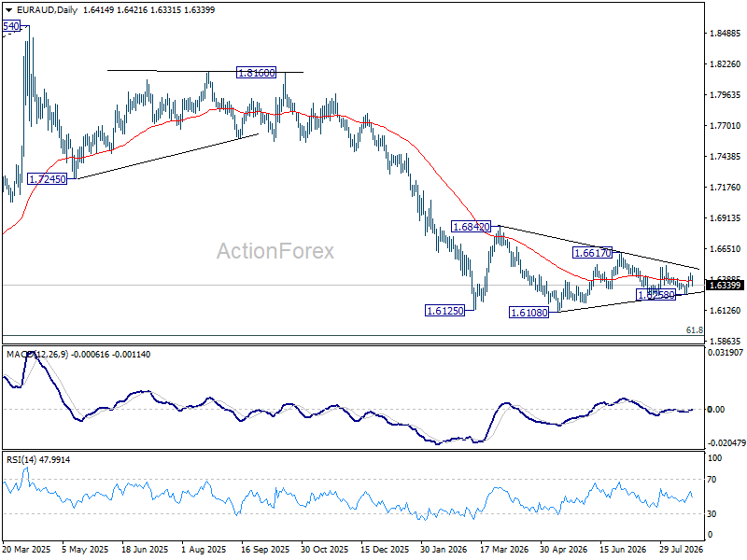
Task: Select the ActionForex watermark text
Action: point(275,251)
